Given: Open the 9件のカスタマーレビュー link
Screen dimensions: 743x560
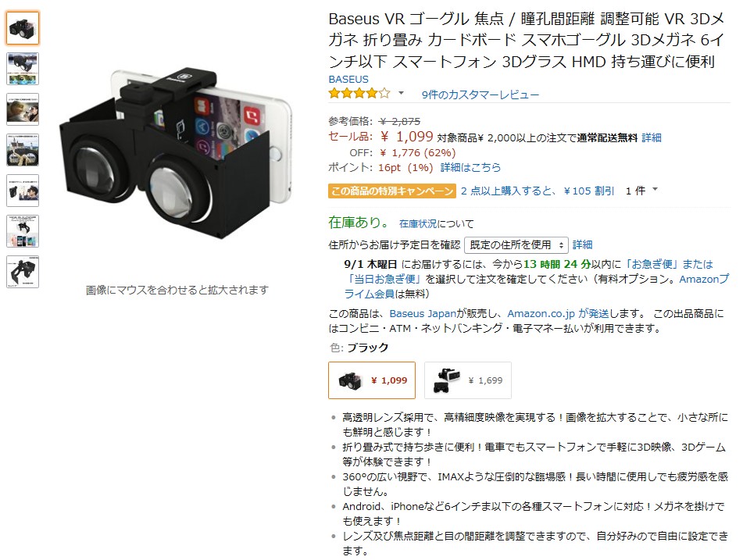Looking at the screenshot, I should (480, 95).
